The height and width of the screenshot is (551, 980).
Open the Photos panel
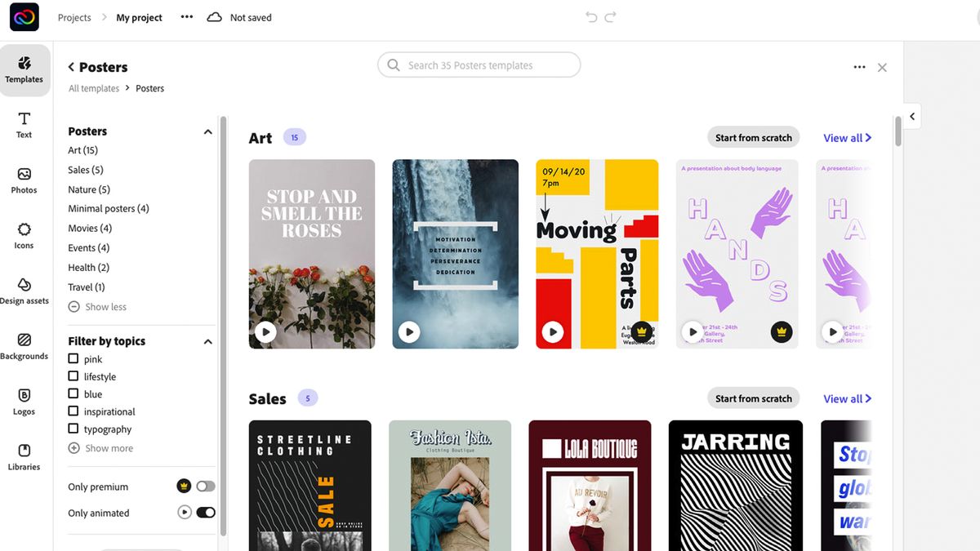[24, 180]
